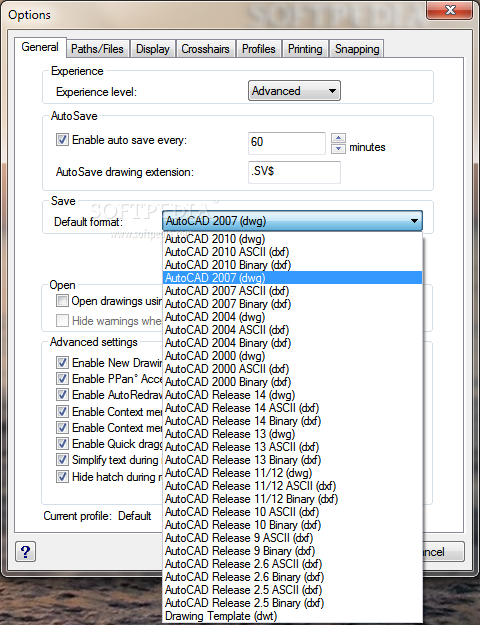
Task: Select AutoCAD Release 2.6 Binary (dxf)
Action: 293,577
